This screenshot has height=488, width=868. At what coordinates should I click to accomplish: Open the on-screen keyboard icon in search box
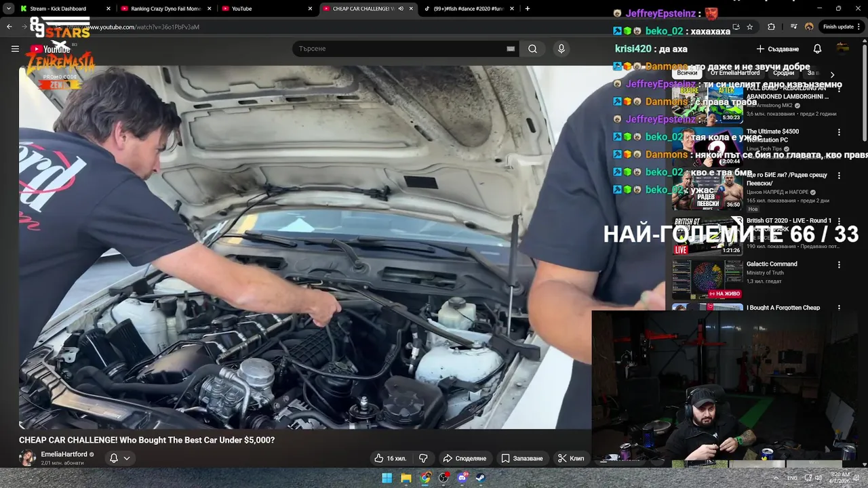point(511,49)
